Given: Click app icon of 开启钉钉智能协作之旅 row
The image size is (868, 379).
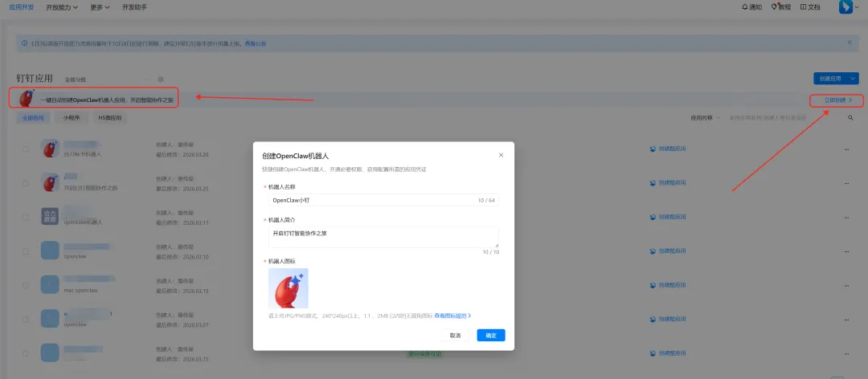Looking at the screenshot, I should click(50, 182).
